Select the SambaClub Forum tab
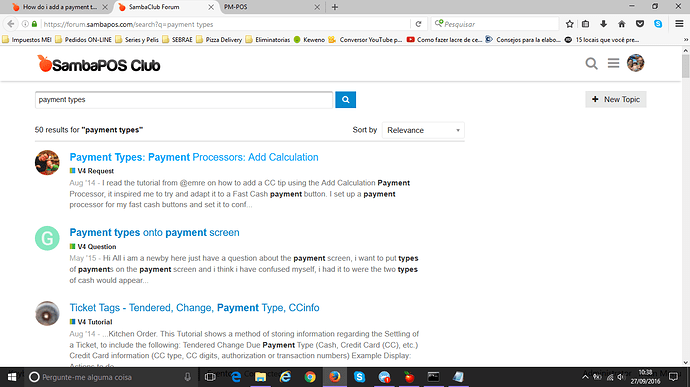 154,7
